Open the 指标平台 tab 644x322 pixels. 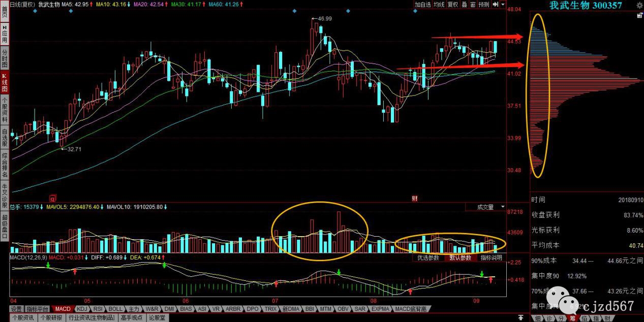tap(38, 309)
